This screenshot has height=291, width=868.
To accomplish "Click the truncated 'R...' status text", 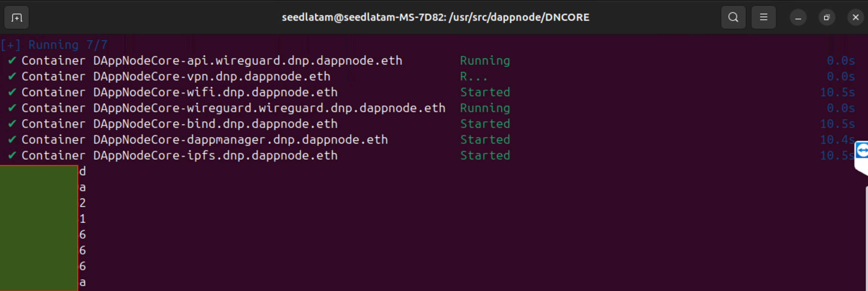I will pos(474,76).
